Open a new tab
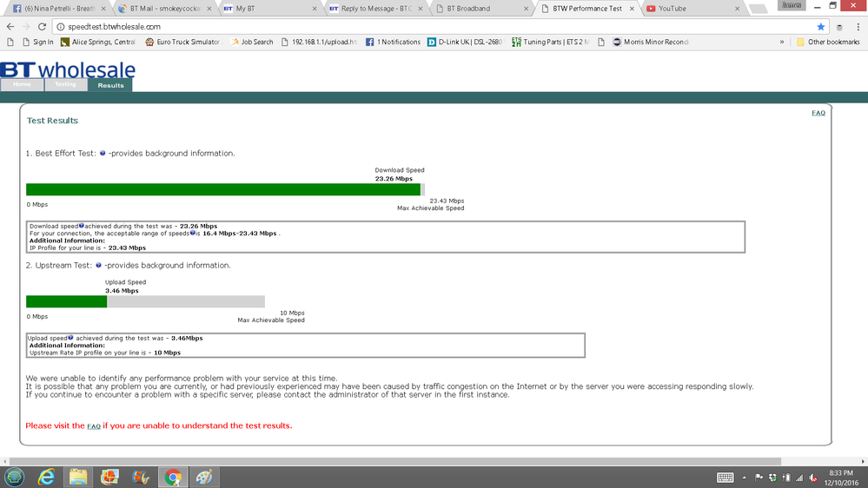Screen dimensions: 868x488 [x=758, y=9]
